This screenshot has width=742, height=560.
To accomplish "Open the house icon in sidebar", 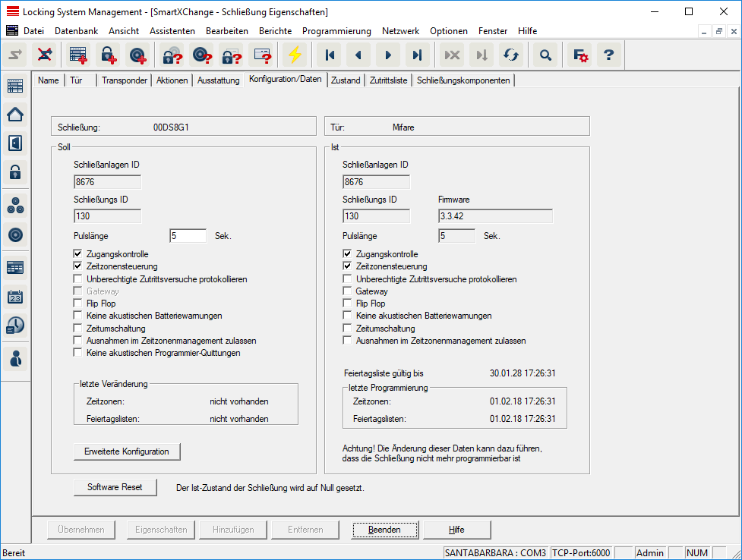I will (15, 115).
